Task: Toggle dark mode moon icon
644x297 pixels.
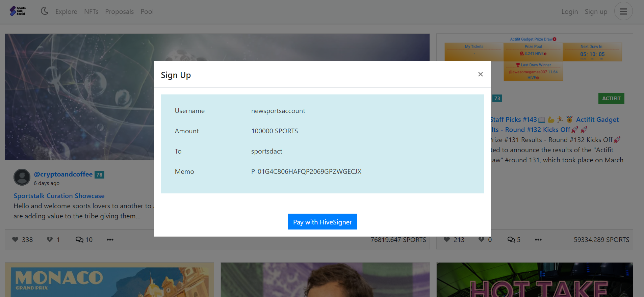Action: pyautogui.click(x=45, y=11)
